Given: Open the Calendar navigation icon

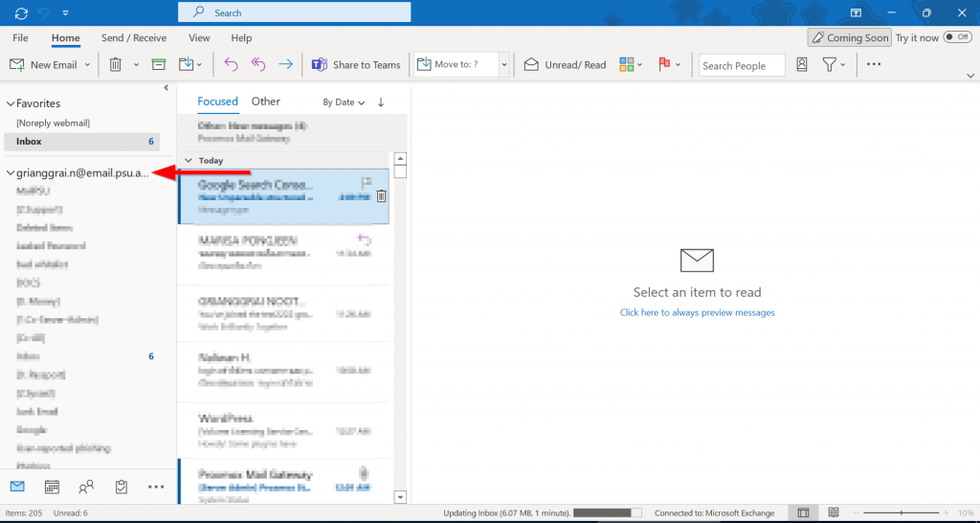Looking at the screenshot, I should click(52, 486).
